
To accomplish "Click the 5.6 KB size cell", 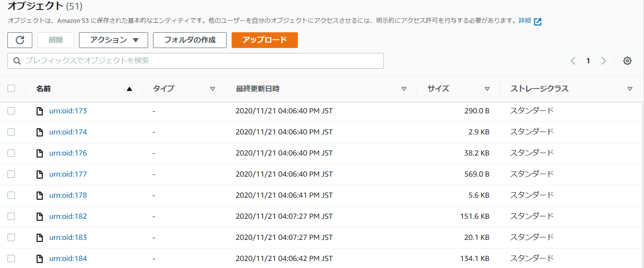I will [479, 195].
